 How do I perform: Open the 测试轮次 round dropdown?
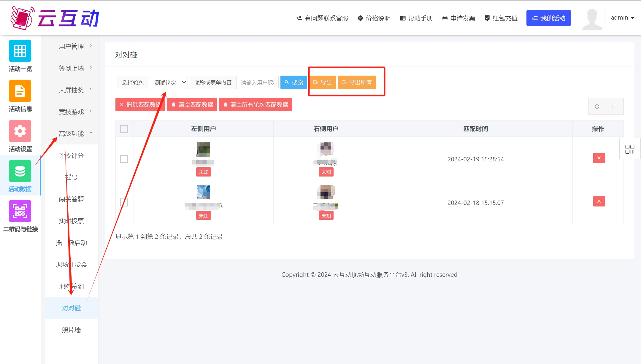click(x=168, y=82)
